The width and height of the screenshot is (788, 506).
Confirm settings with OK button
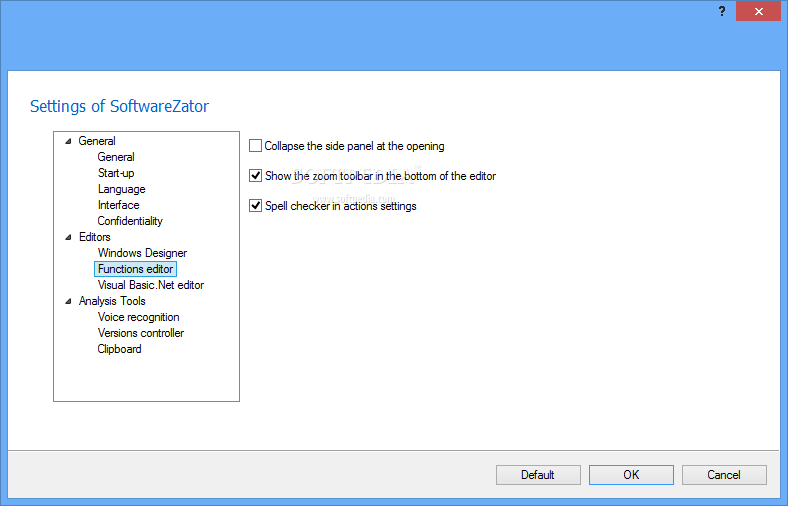click(631, 475)
